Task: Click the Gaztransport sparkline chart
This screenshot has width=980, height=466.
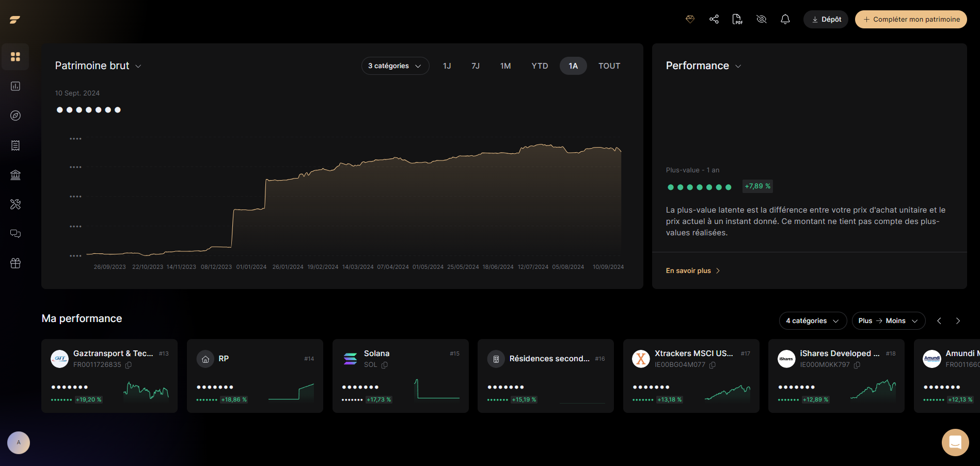Action: [146, 391]
